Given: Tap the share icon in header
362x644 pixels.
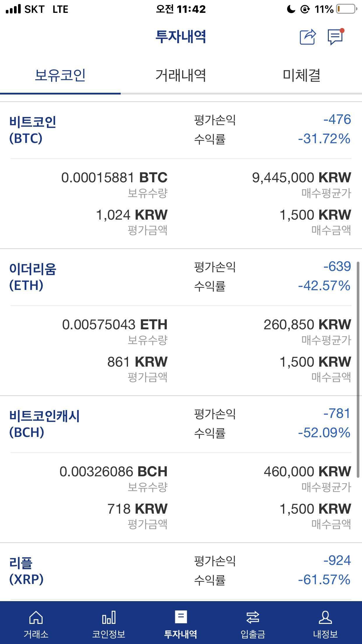Looking at the screenshot, I should 307,37.
